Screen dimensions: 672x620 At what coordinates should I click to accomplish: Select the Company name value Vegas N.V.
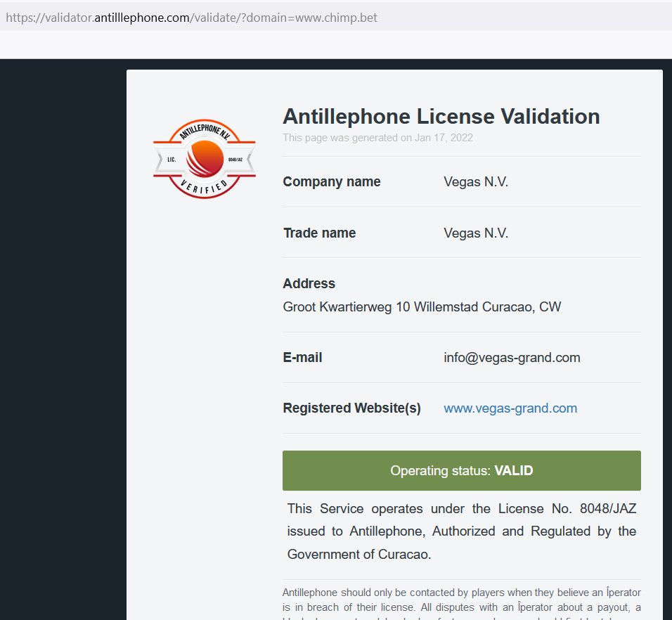(x=476, y=181)
